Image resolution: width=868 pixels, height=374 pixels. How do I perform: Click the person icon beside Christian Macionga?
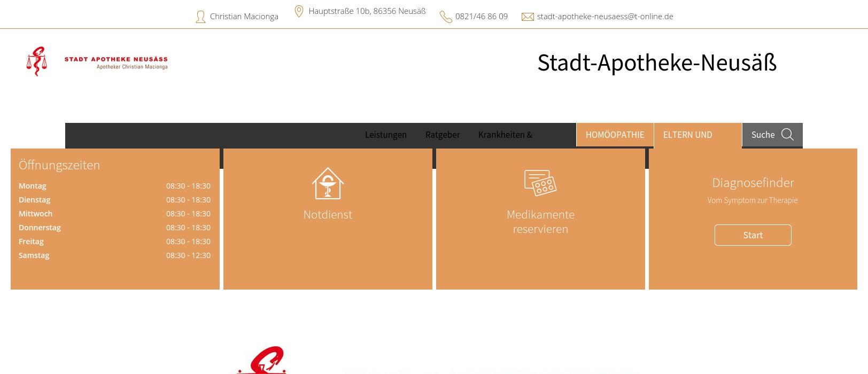click(x=200, y=17)
